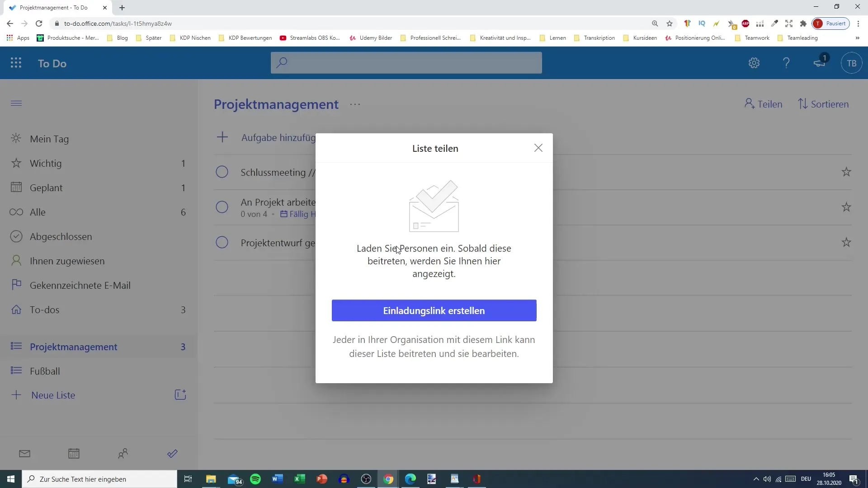Open the Lernen bookmark folder
This screenshot has width=868, height=488.
point(552,38)
